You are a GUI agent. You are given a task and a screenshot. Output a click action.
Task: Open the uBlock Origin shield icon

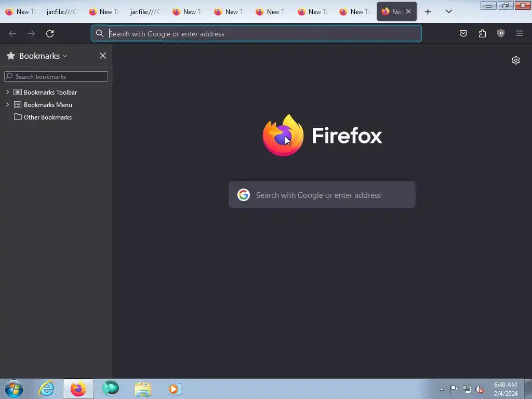[501, 33]
